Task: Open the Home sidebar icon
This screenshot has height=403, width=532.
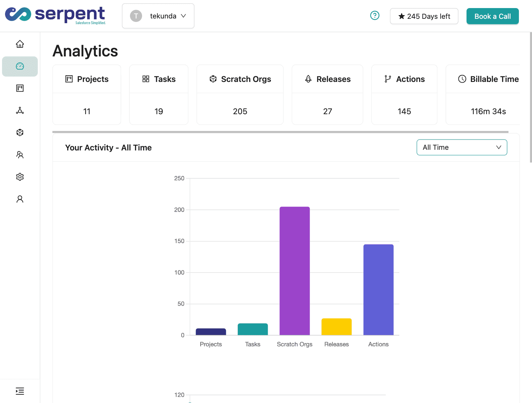Action: [20, 44]
